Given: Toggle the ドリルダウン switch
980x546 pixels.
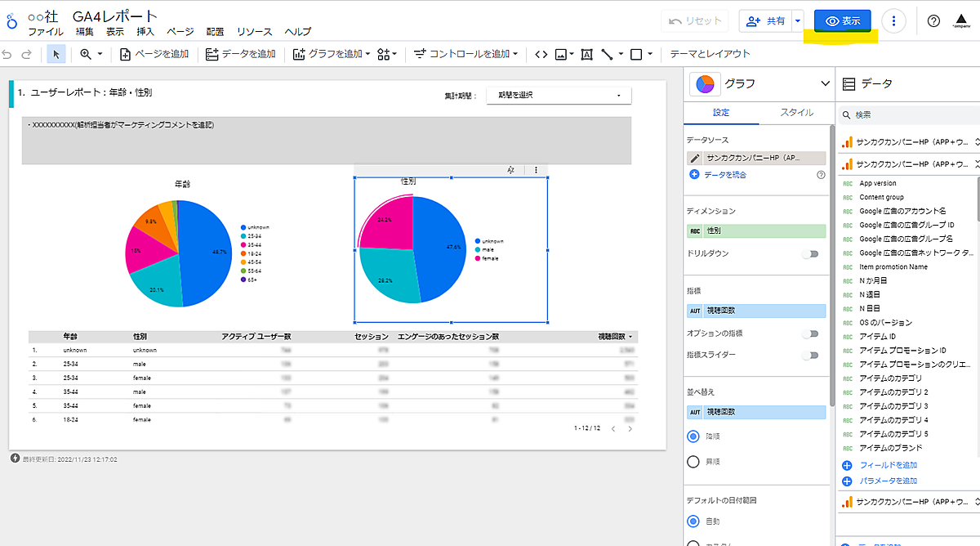Looking at the screenshot, I should (x=809, y=254).
